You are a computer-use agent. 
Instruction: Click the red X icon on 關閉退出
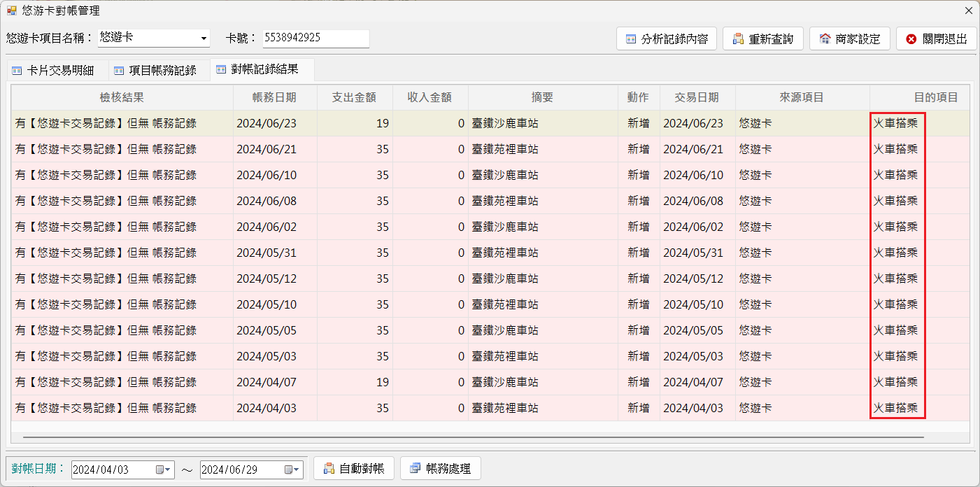point(911,39)
